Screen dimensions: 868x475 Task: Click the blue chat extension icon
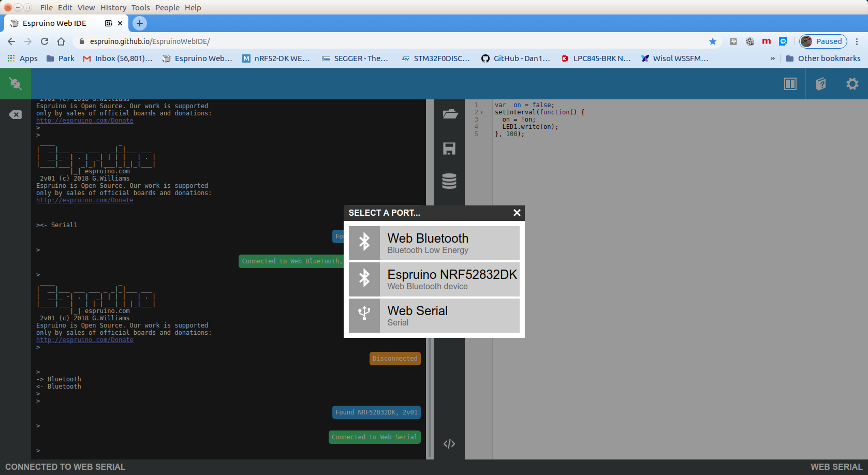[x=783, y=41]
